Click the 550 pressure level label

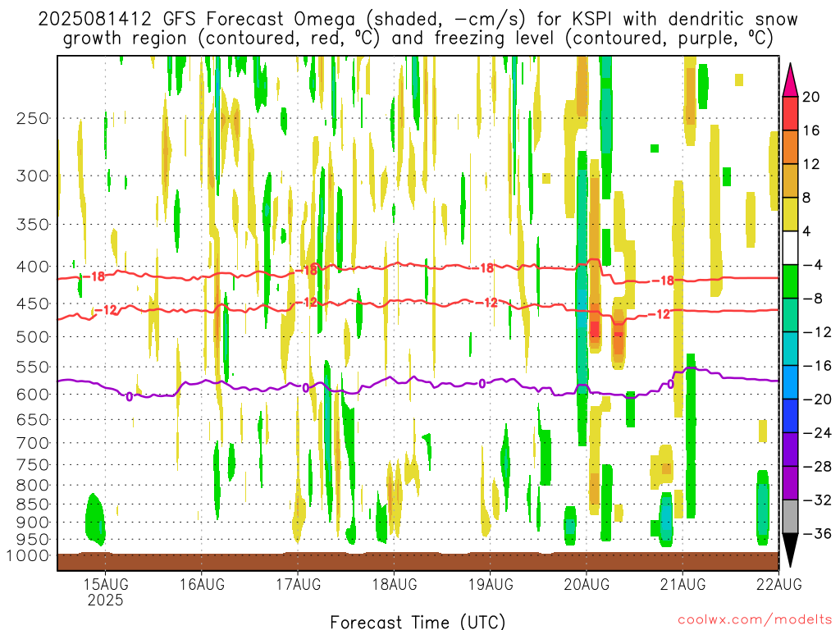pyautogui.click(x=33, y=367)
